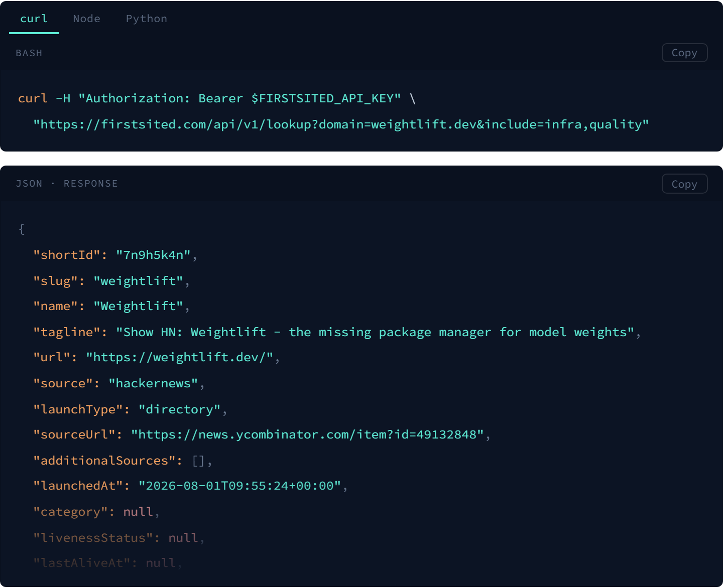Switch to the curl tab
Image resolution: width=723 pixels, height=588 pixels.
[x=34, y=19]
